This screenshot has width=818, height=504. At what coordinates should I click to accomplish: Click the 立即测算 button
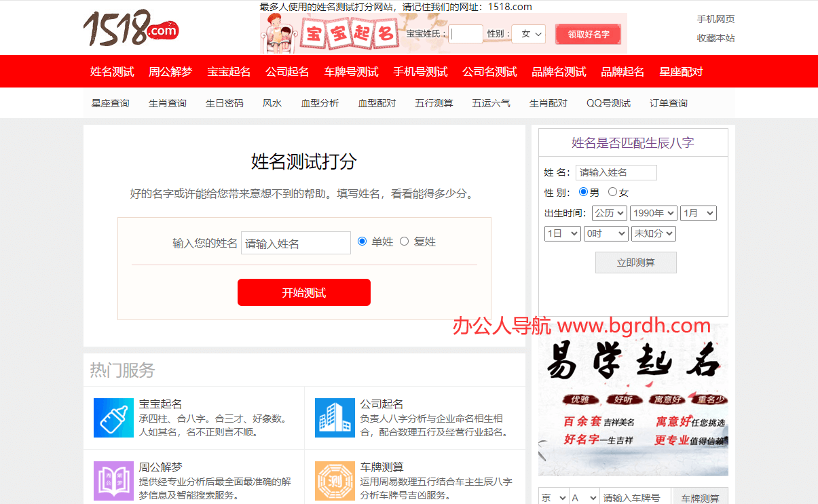[x=636, y=263]
